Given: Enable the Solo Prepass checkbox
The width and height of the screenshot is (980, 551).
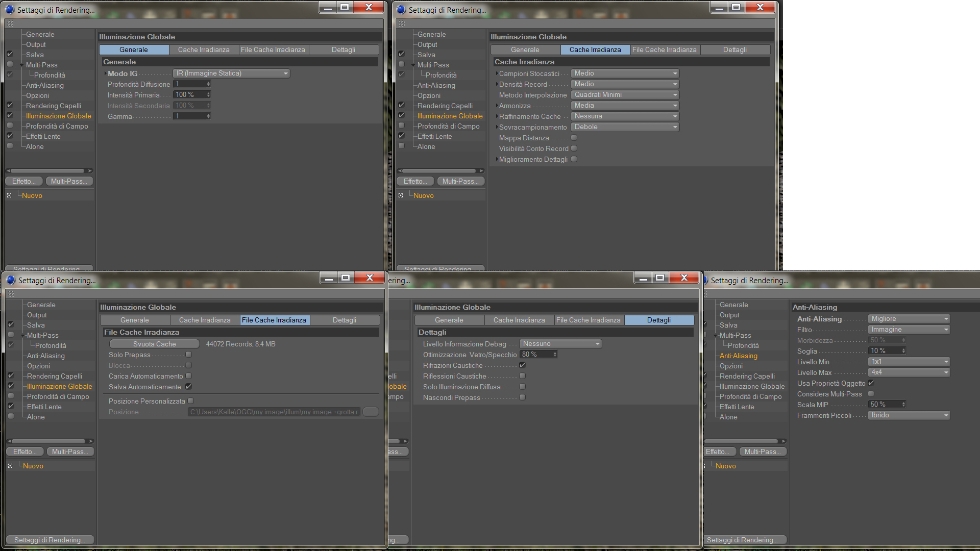Looking at the screenshot, I should coord(189,355).
